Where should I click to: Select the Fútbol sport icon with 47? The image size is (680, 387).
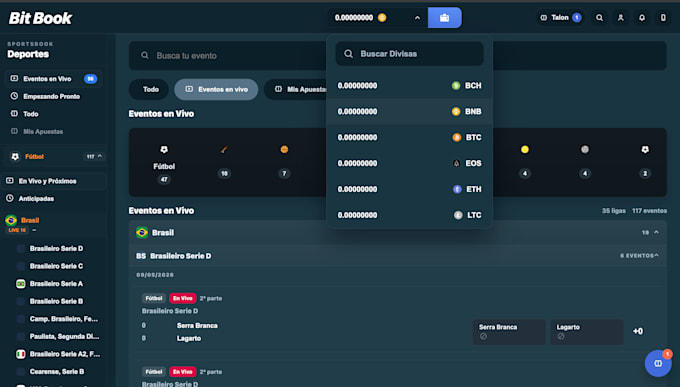tap(164, 164)
